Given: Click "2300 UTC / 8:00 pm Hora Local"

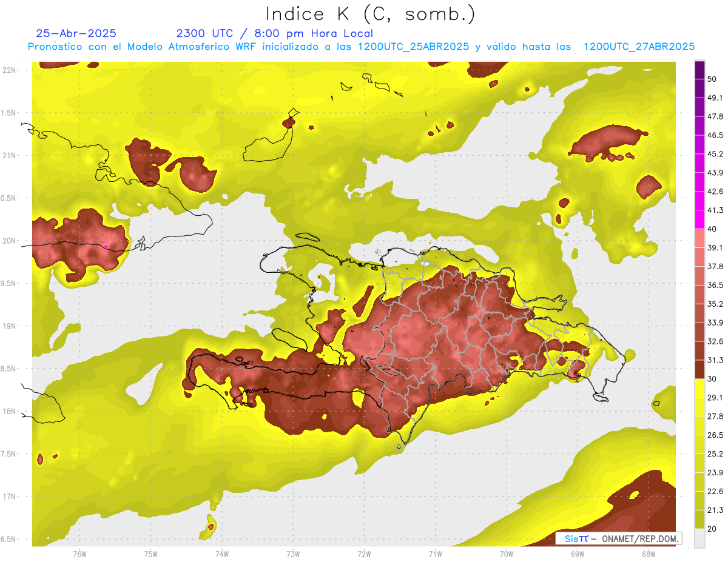Looking at the screenshot, I should (274, 33).
